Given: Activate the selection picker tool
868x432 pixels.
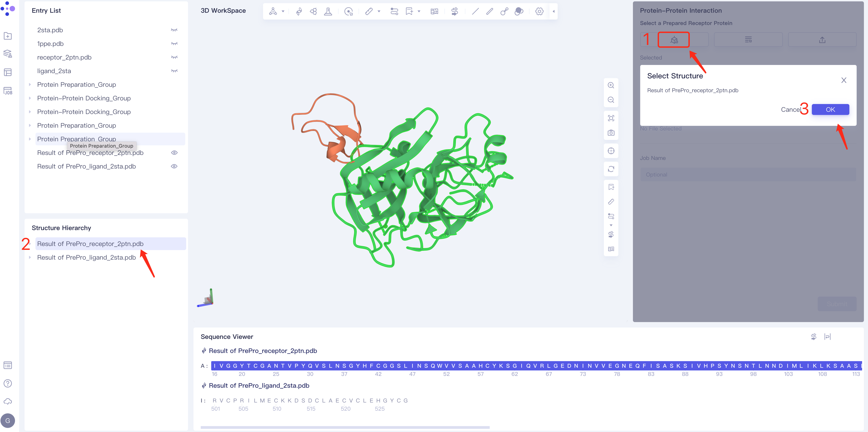Looking at the screenshot, I should click(349, 11).
